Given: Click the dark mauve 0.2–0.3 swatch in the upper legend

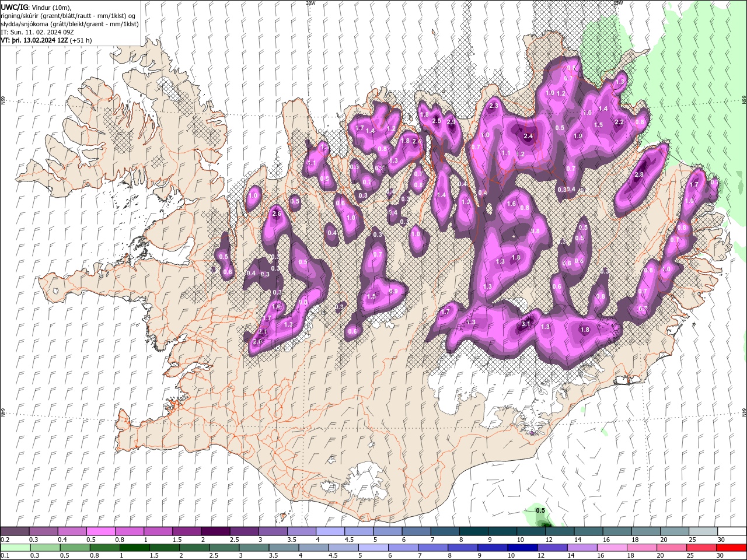Looking at the screenshot, I should pyautogui.click(x=15, y=531).
